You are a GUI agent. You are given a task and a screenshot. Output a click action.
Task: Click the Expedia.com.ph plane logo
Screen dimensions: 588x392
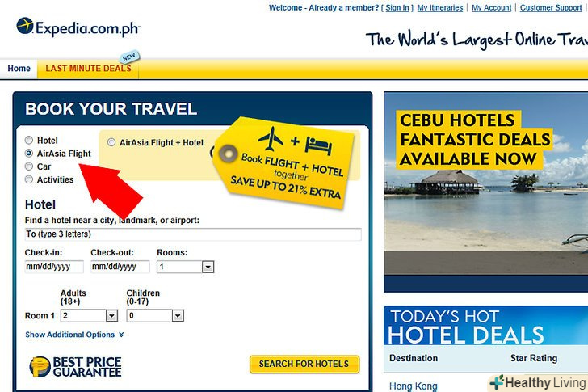click(25, 26)
